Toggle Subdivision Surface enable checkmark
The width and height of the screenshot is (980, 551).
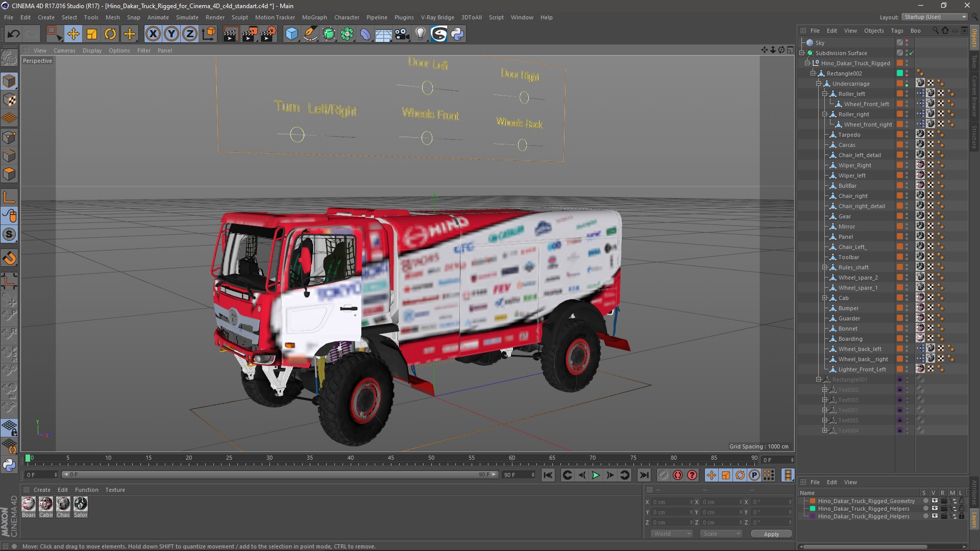(x=911, y=53)
